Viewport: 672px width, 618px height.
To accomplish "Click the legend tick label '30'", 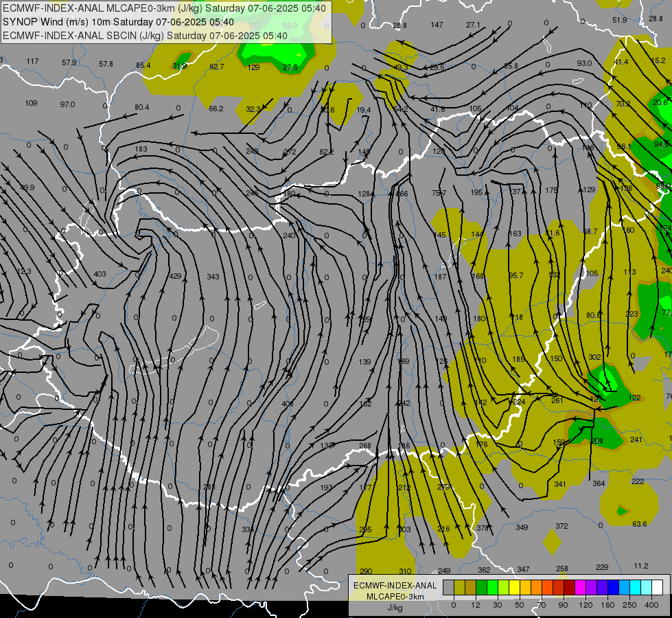I will (498, 605).
